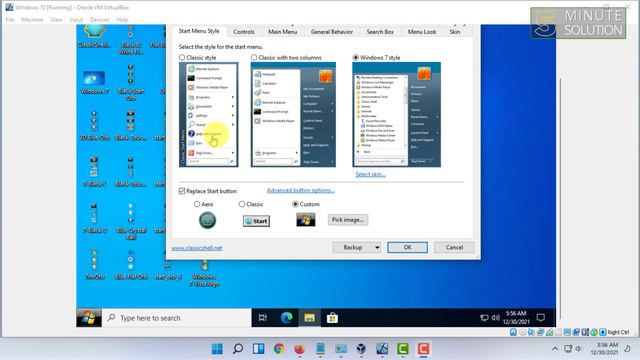Viewport: 640px width, 360px height.
Task: Choose the Classic start button option
Action: tap(242, 204)
